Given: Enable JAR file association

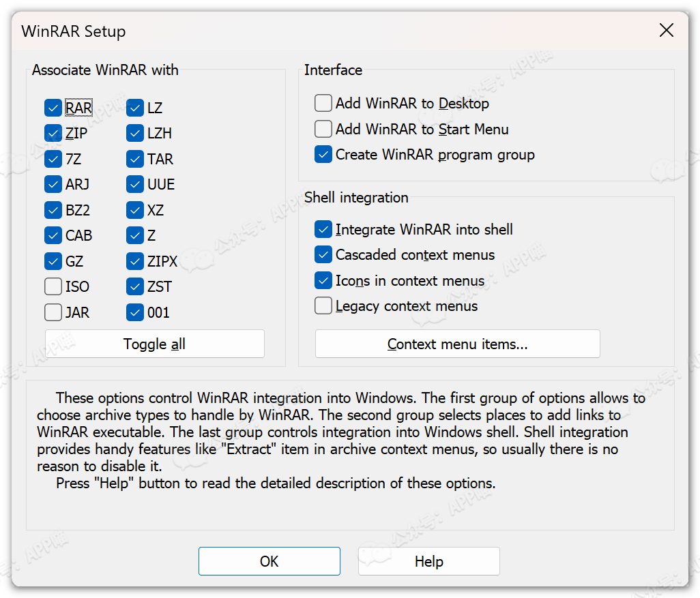Looking at the screenshot, I should click(x=53, y=312).
